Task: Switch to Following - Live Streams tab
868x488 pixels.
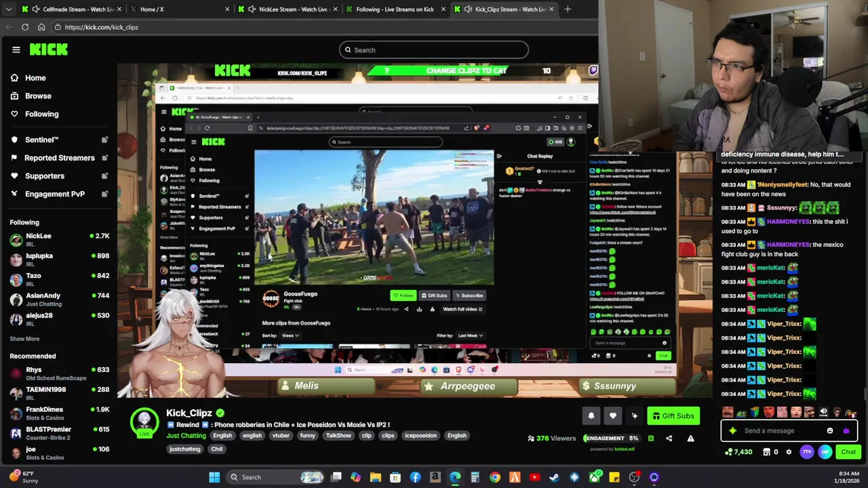Action: pyautogui.click(x=395, y=9)
